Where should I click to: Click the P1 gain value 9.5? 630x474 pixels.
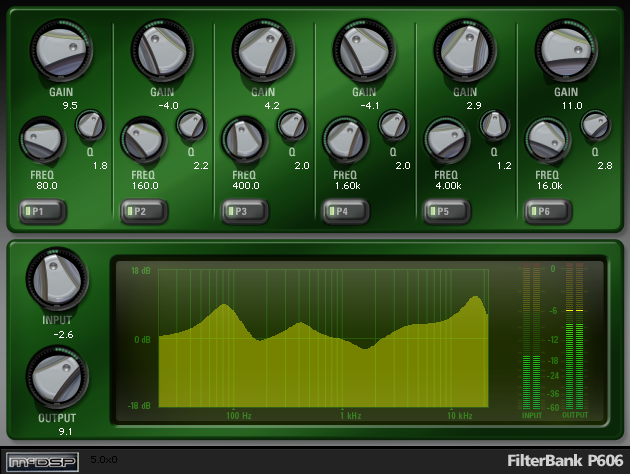click(x=70, y=106)
